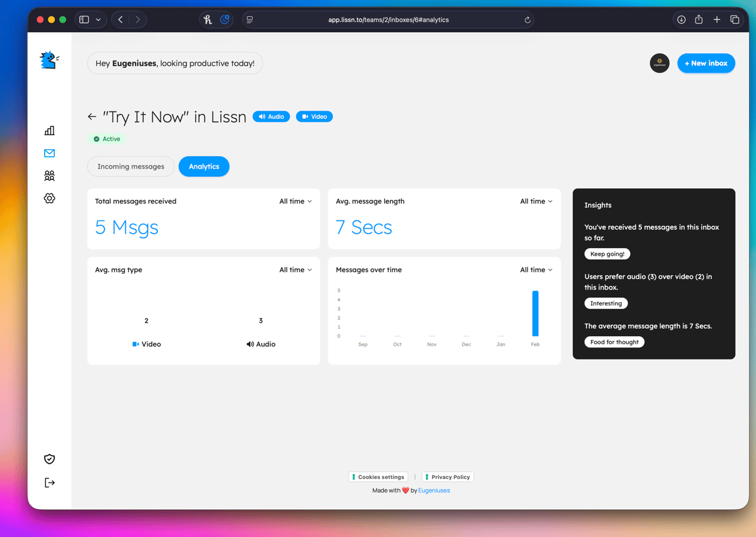
Task: Click the Honey extension icon in toolbar
Action: click(x=208, y=20)
